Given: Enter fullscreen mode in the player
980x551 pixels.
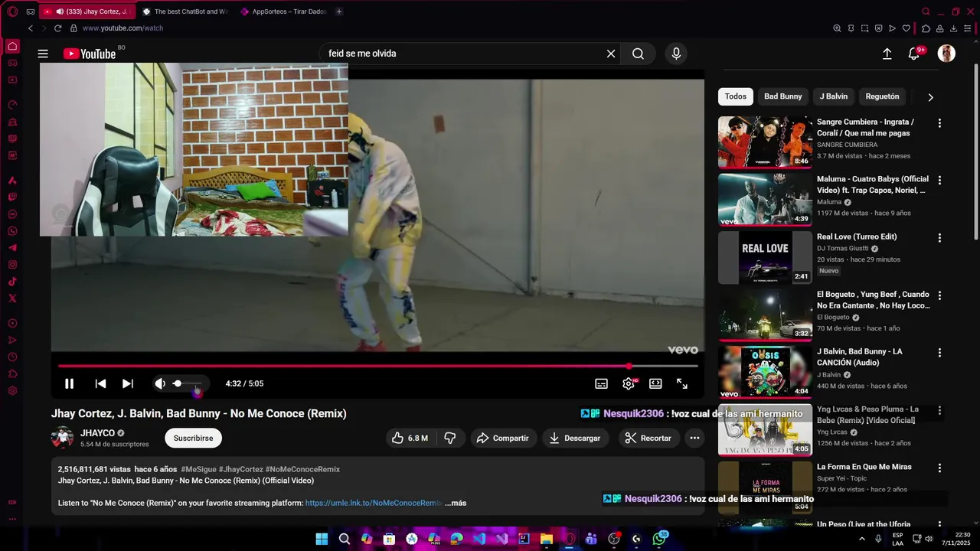Looking at the screenshot, I should click(682, 383).
